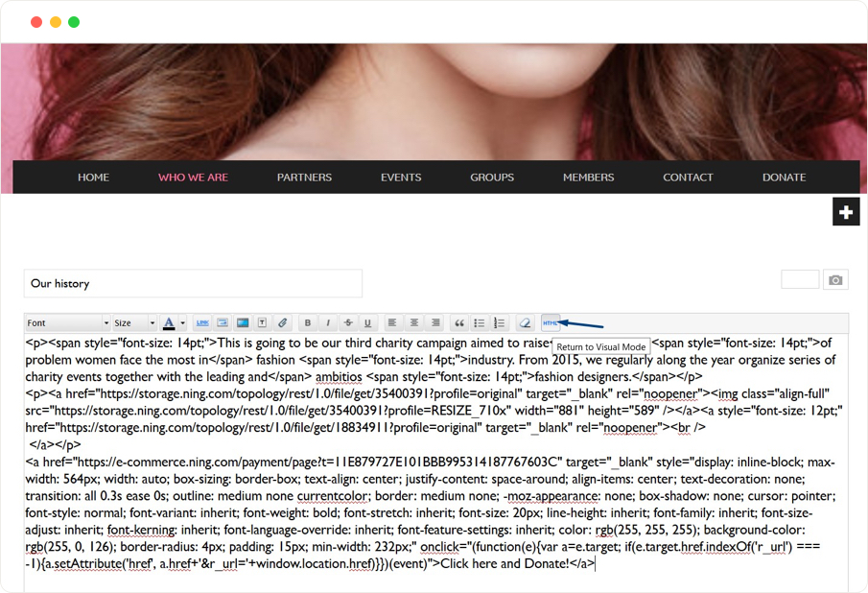The width and height of the screenshot is (868, 593).
Task: Align text to the left
Action: coord(392,322)
